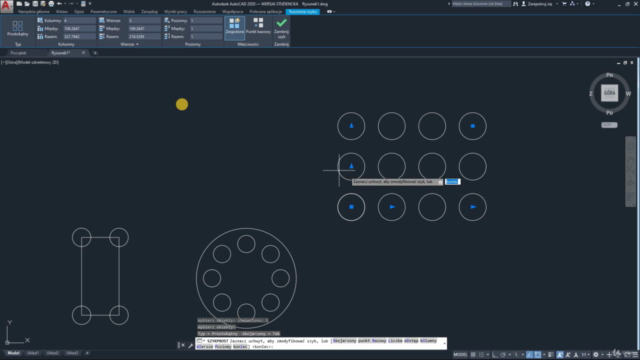Click the Punkt bazowy button
Screen dimensions: 640x360
(x=258, y=26)
